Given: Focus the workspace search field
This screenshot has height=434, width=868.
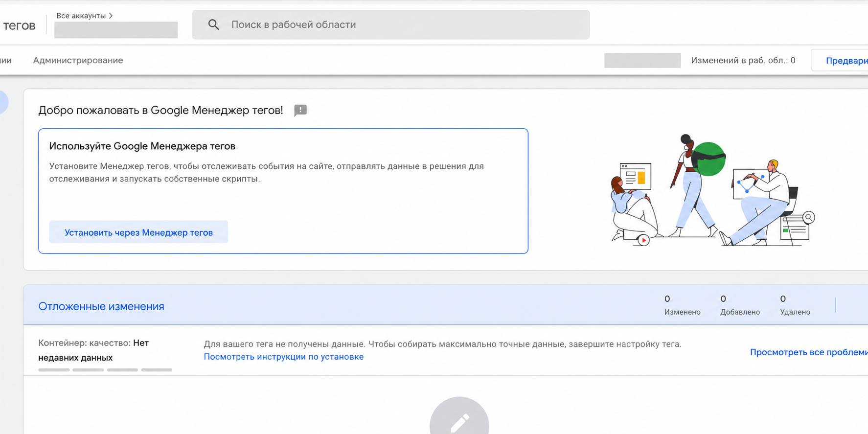Looking at the screenshot, I should (390, 24).
